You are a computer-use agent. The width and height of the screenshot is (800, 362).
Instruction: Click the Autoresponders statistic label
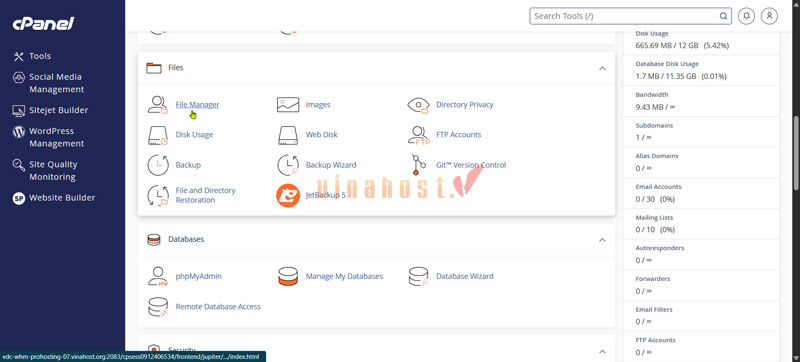[x=659, y=248]
